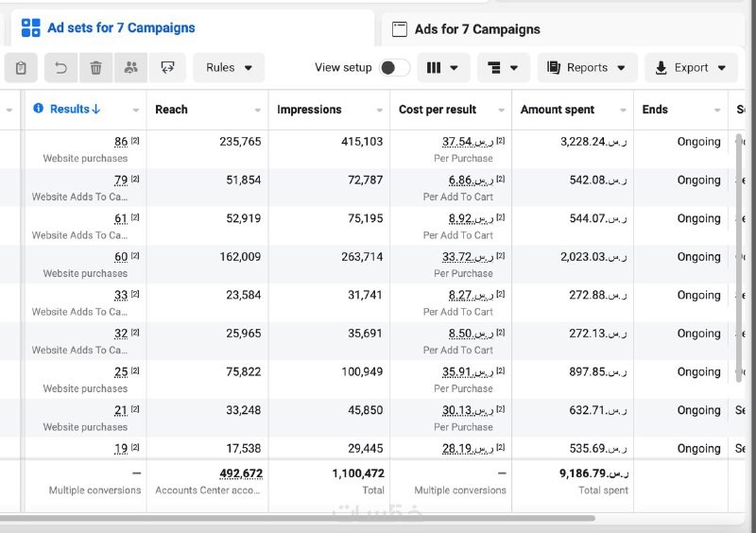Viewport: 756px width, 533px height.
Task: Click the Results column info icon
Action: pyautogui.click(x=39, y=109)
